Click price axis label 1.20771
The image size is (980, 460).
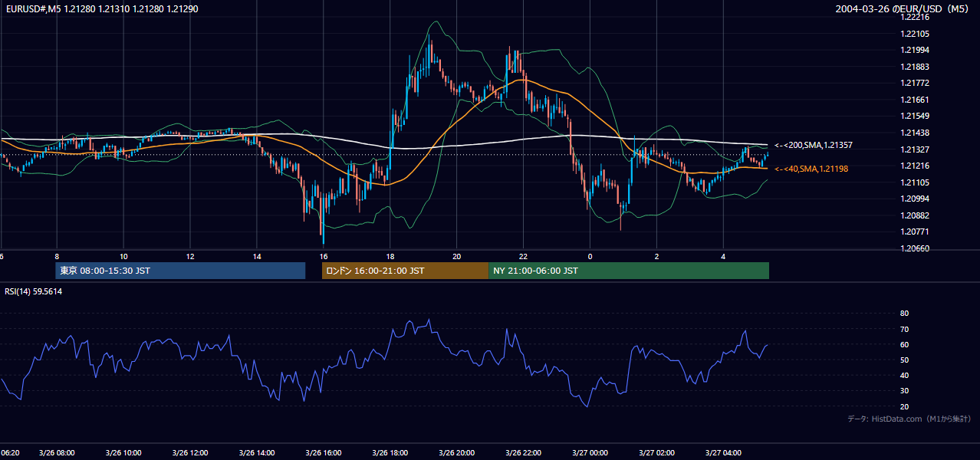914,232
